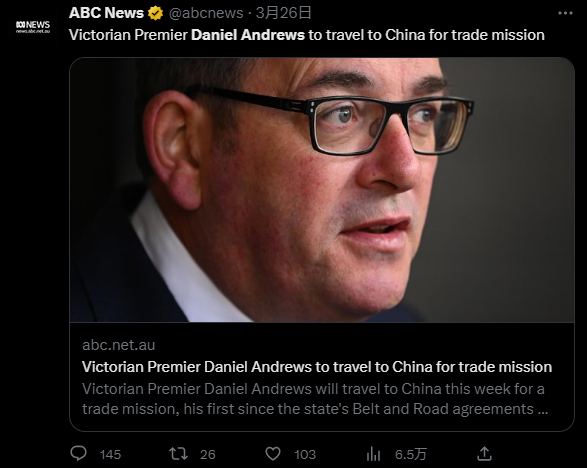Click the gold verified badge
The image size is (587, 468).
155,13
